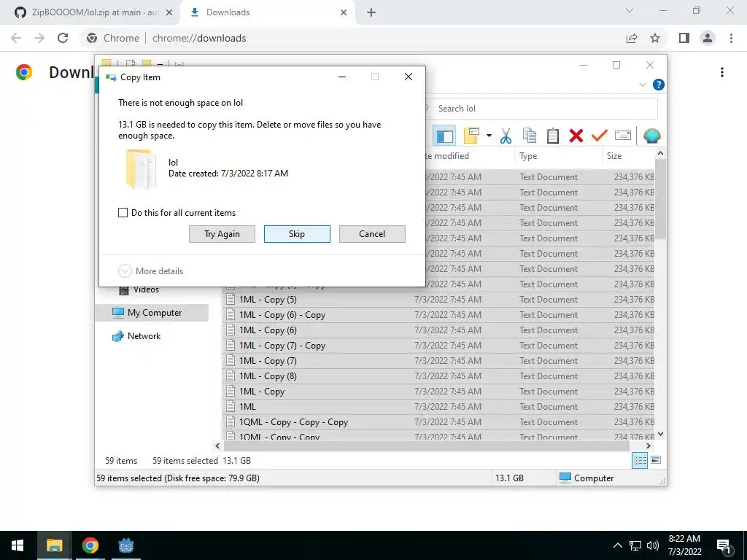
Task: Check 'Do this for all current items'
Action: (123, 212)
